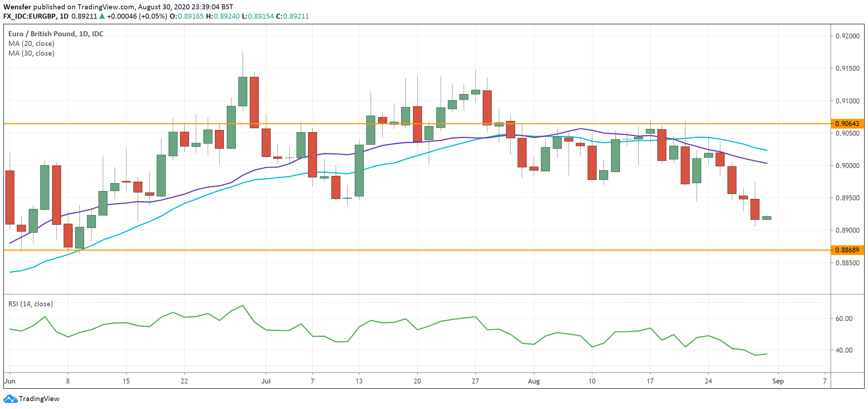Viewport: 868px width, 409px height.
Task: Click the last small green candle on the chart
Action: 767,218
